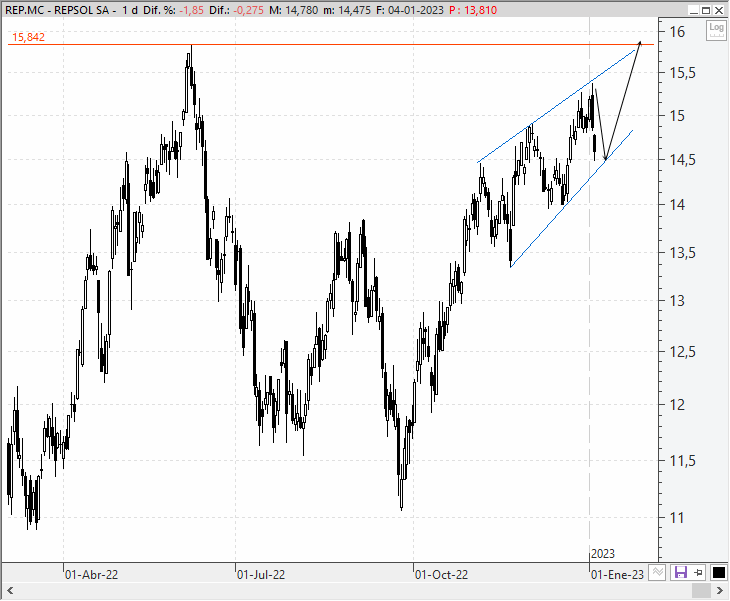This screenshot has height=601, width=730.
Task: Click the 11 price axis label
Action: [676, 518]
